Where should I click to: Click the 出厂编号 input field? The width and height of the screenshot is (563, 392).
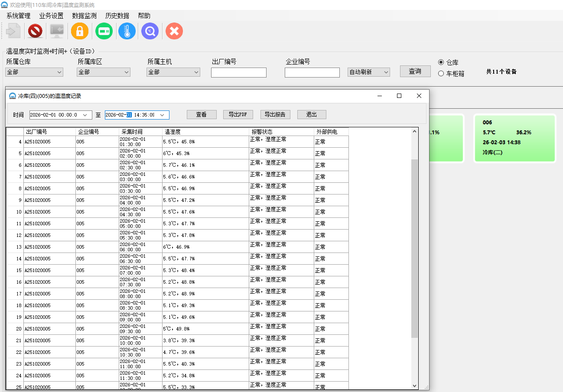(238, 73)
